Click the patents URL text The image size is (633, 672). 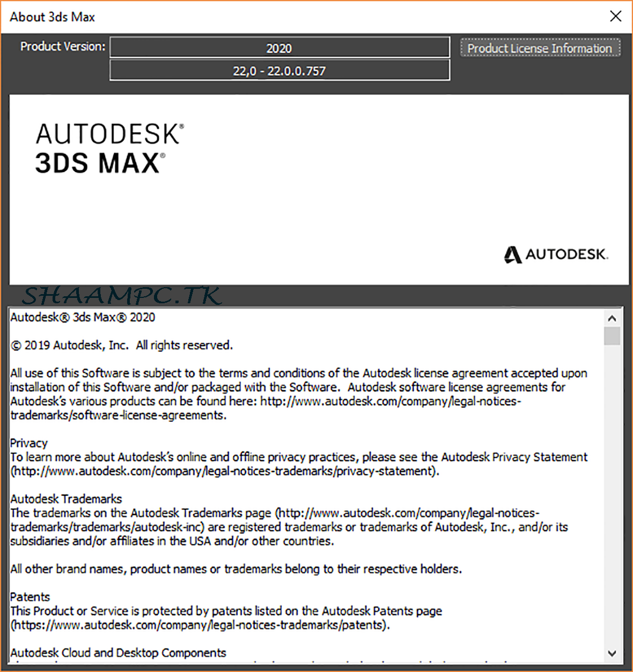(x=200, y=625)
